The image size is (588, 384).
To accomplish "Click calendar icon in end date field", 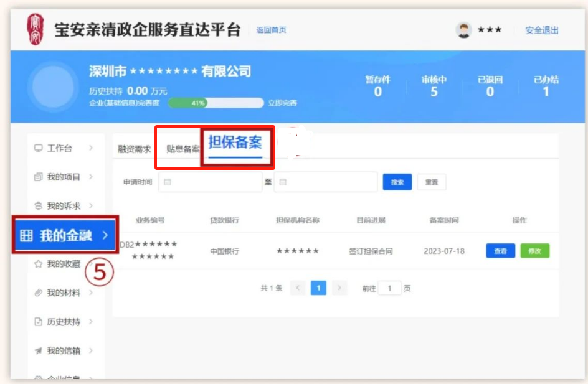I will coord(283,182).
